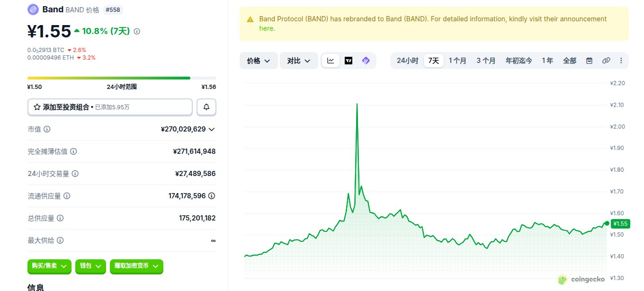The width and height of the screenshot is (644, 291).
Task: Open the 钱包 dropdown
Action: 90,266
